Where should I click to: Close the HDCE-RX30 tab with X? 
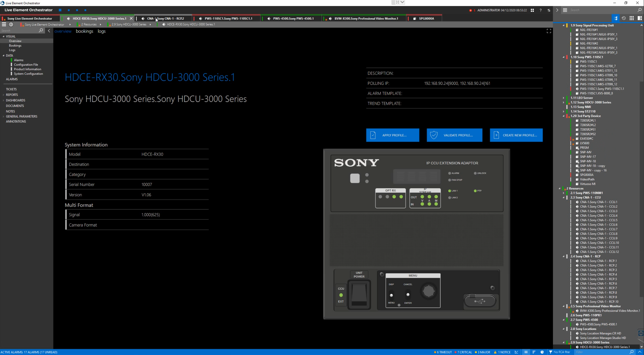pos(131,18)
